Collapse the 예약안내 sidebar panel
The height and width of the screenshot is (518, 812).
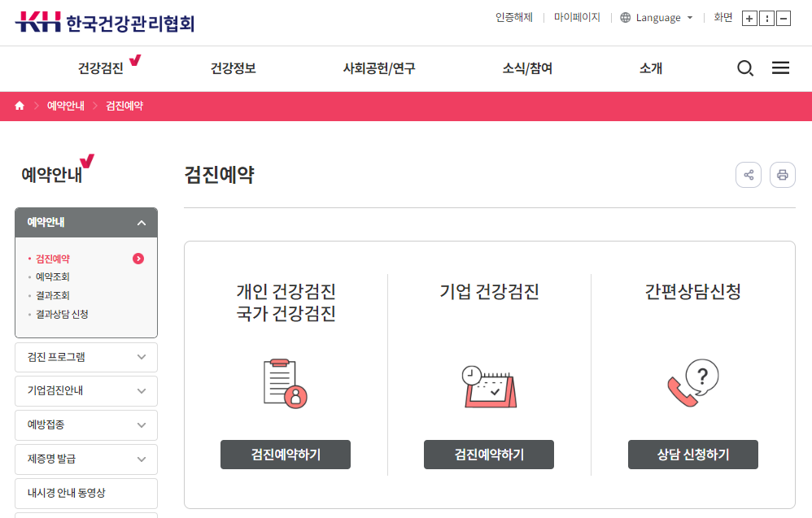pos(142,221)
